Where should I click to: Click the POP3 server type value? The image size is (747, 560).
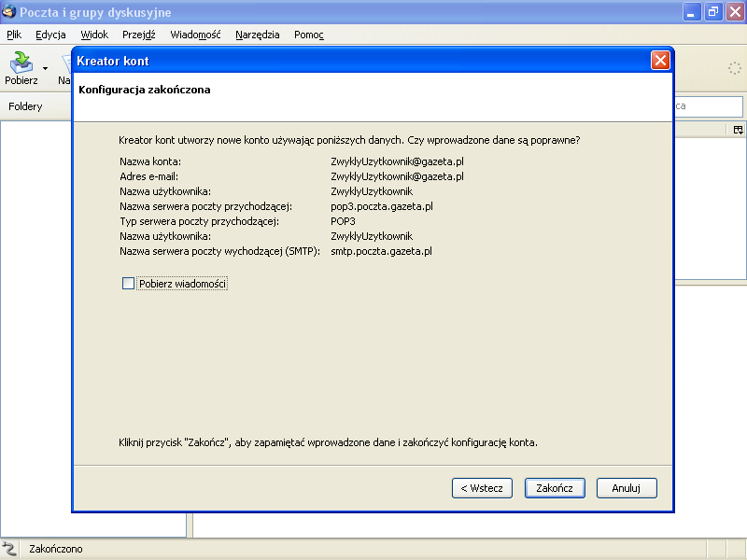tap(343, 221)
